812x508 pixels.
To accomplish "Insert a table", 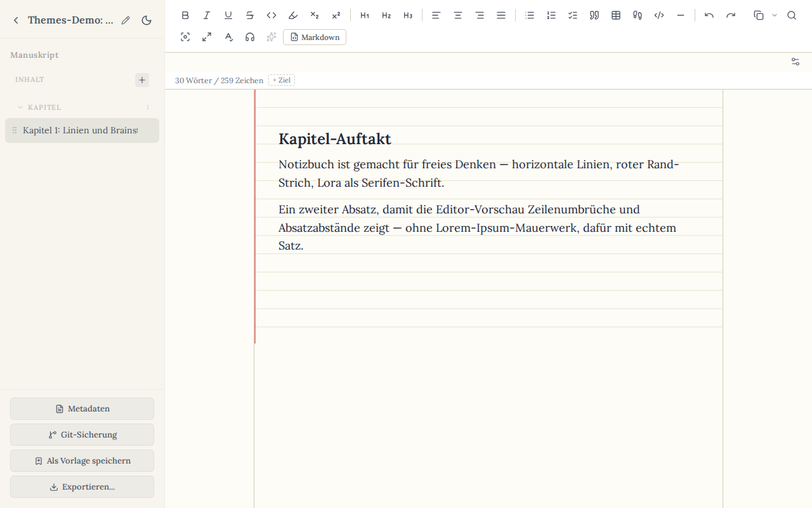I will point(616,15).
